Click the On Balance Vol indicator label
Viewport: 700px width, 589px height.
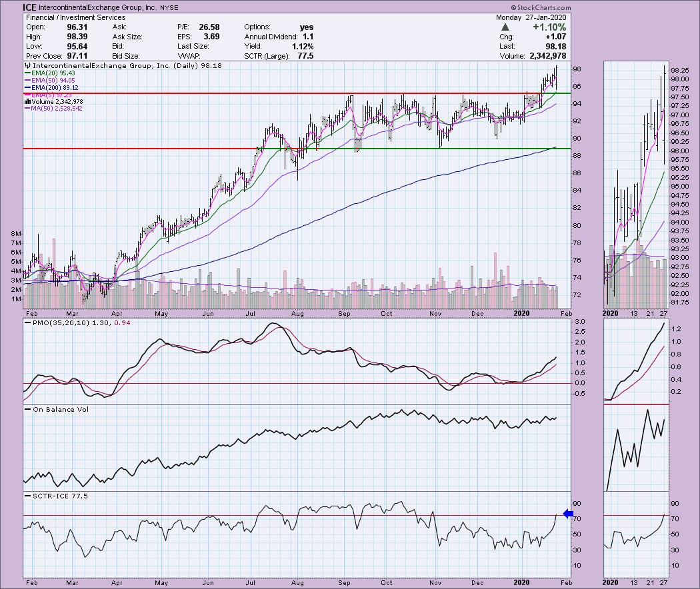pyautogui.click(x=57, y=409)
